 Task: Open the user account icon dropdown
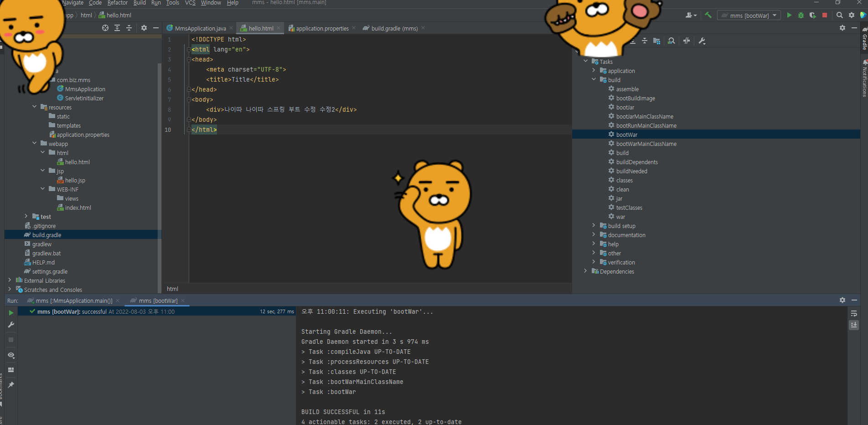pos(691,15)
